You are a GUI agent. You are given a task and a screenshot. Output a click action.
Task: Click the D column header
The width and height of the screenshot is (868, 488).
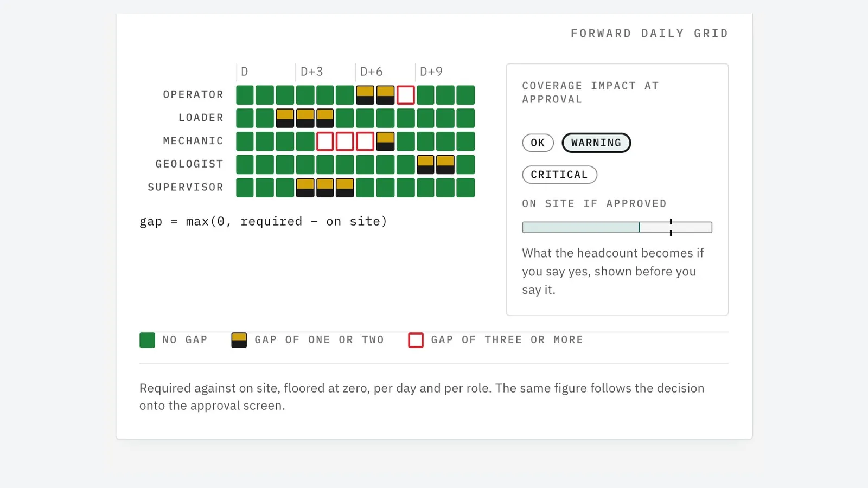(x=245, y=72)
